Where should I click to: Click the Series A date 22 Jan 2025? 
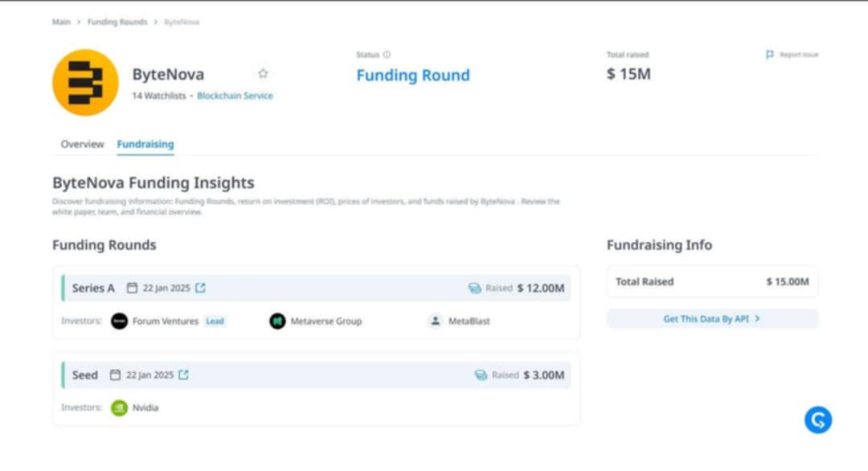click(166, 288)
